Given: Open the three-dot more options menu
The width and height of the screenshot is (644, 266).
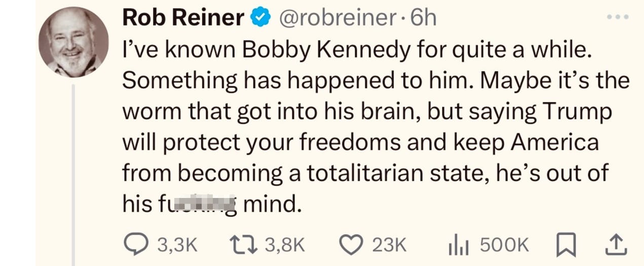Looking at the screenshot, I should [x=618, y=17].
